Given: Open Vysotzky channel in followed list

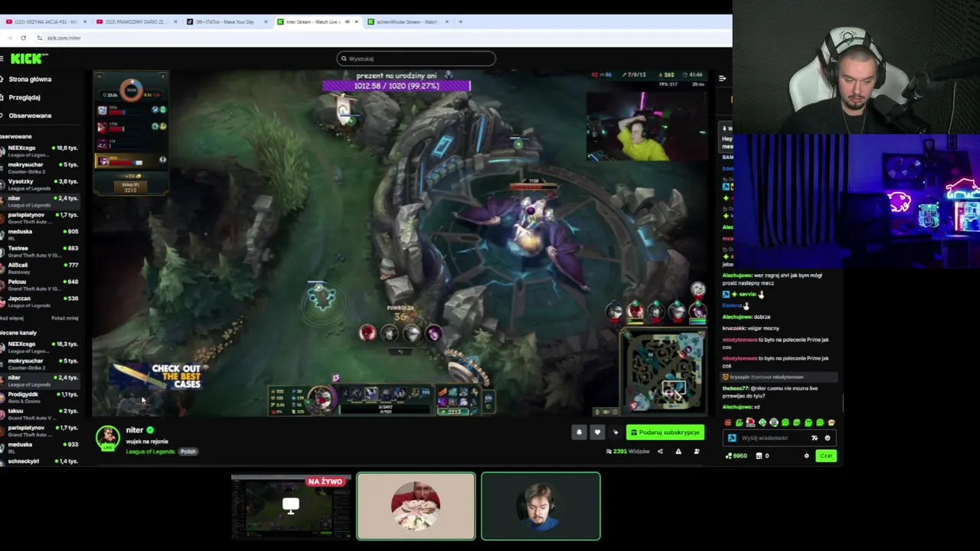Looking at the screenshot, I should point(40,184).
